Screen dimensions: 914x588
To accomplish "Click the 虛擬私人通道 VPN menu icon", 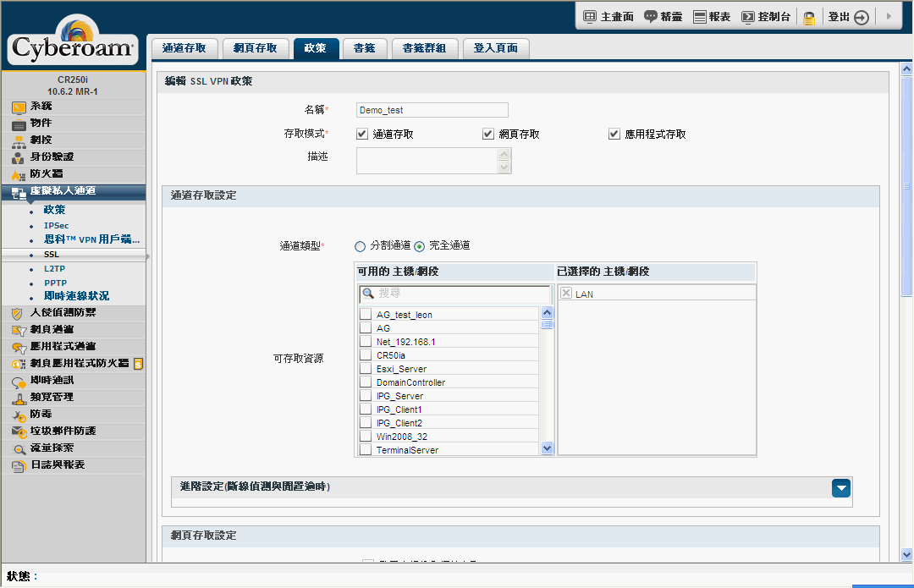I will (19, 193).
